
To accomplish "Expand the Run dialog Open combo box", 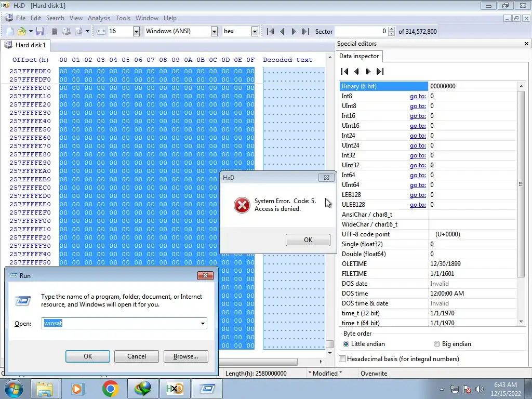I will click(x=203, y=323).
